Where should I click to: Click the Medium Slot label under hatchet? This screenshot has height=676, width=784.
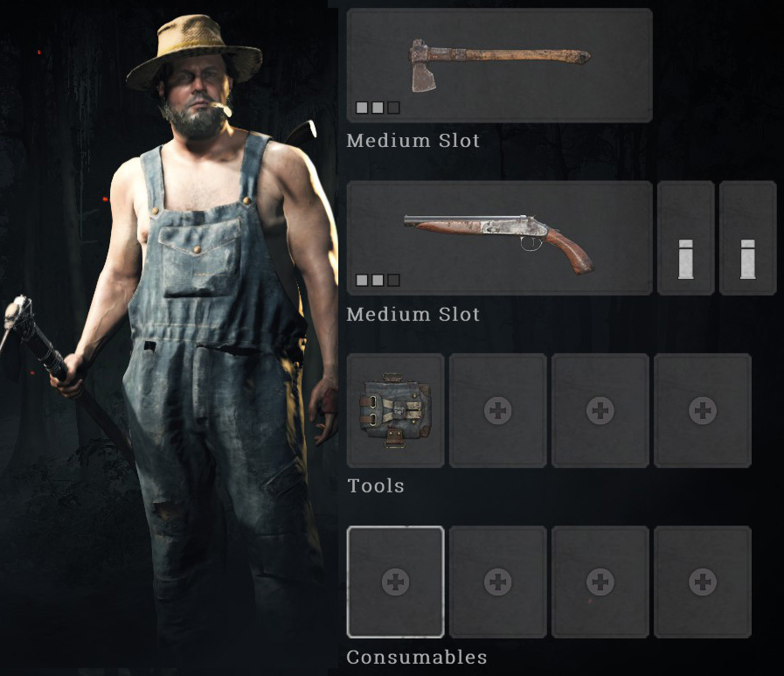[413, 141]
